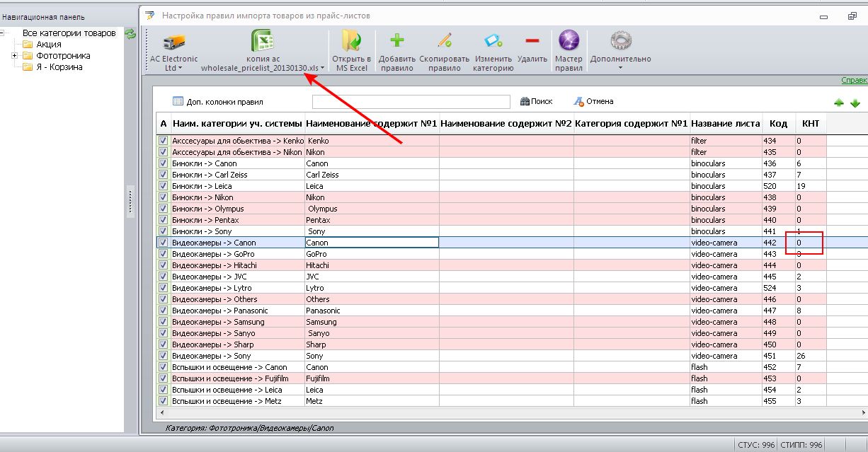Click КНТ value 26 for Sony video-camera
868x452 pixels.
click(x=811, y=356)
